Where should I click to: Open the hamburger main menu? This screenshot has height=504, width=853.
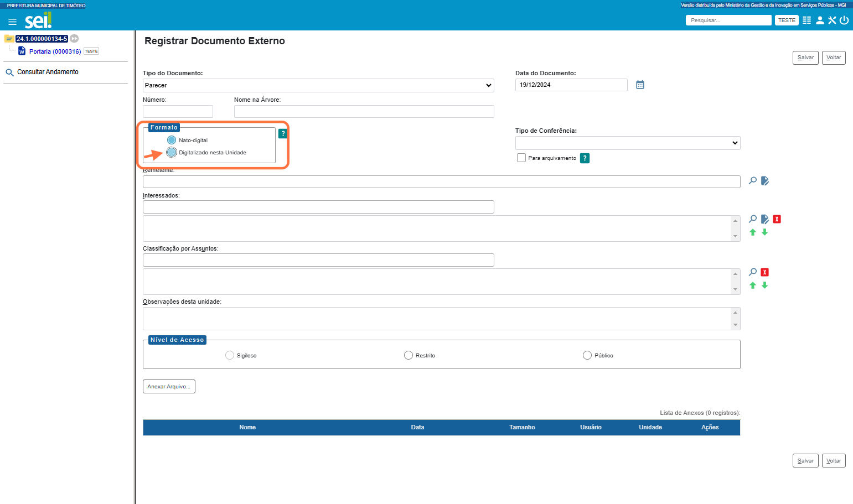(x=12, y=22)
